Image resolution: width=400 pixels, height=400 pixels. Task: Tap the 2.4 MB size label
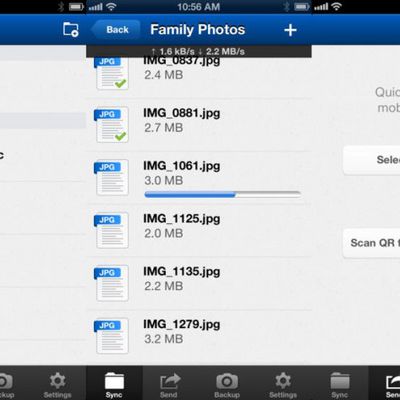(x=164, y=75)
